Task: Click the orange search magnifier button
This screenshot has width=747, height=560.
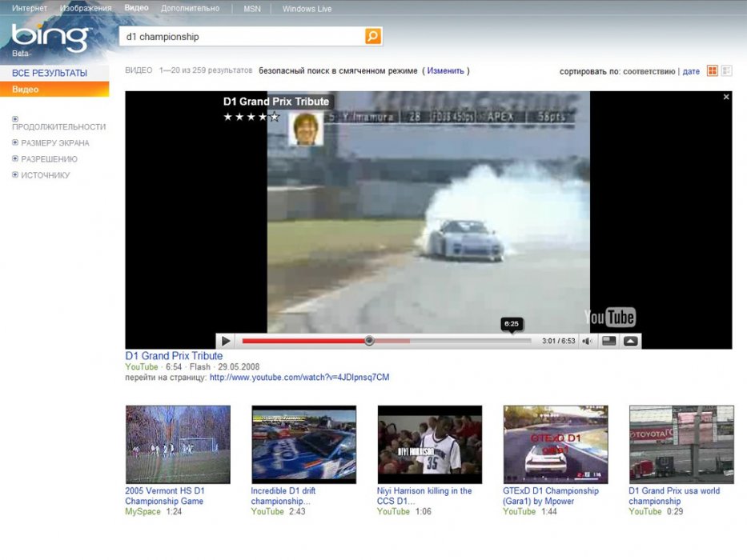Action: pyautogui.click(x=373, y=36)
